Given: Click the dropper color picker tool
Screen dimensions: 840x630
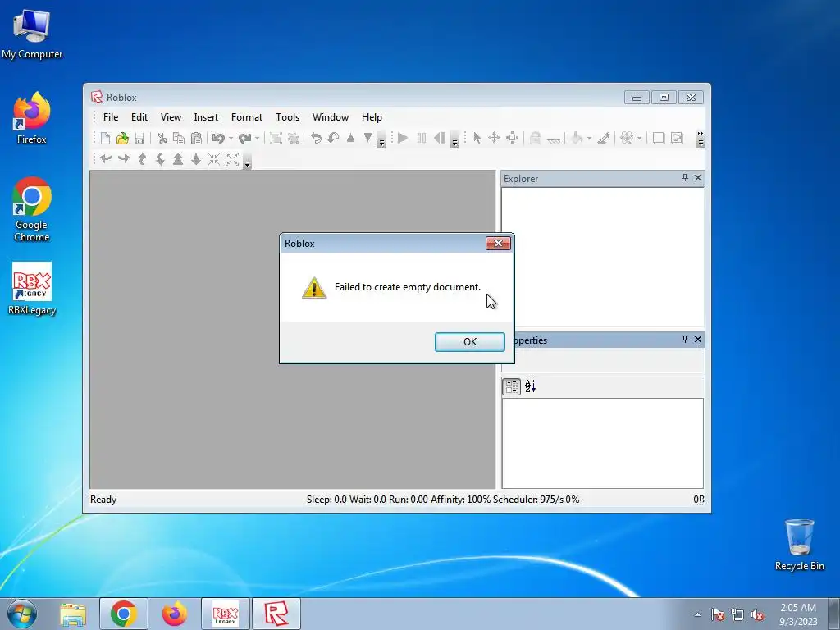Looking at the screenshot, I should (x=604, y=138).
